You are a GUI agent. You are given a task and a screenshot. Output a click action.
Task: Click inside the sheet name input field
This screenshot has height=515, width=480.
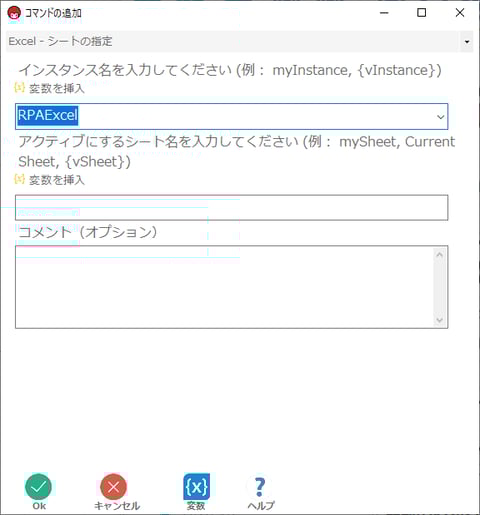(x=231, y=208)
